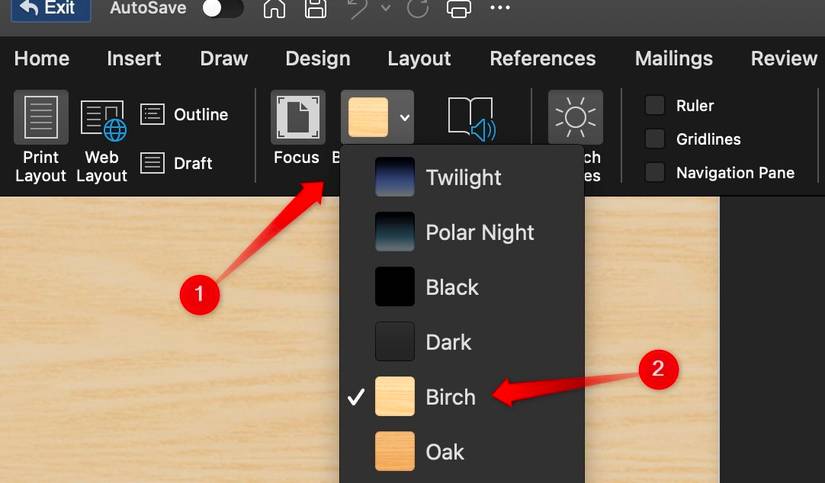The width and height of the screenshot is (825, 483).
Task: Open the Design tab
Action: pyautogui.click(x=317, y=58)
